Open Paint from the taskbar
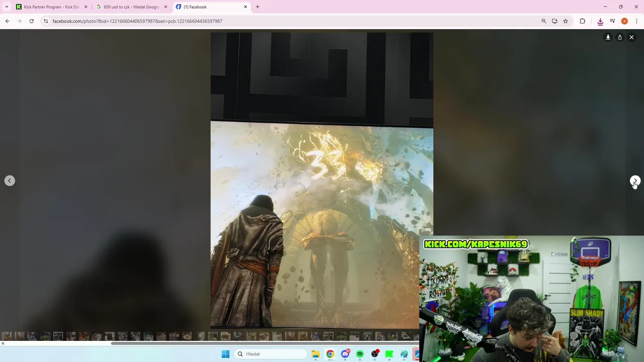Image resolution: width=644 pixels, height=362 pixels. [404, 354]
